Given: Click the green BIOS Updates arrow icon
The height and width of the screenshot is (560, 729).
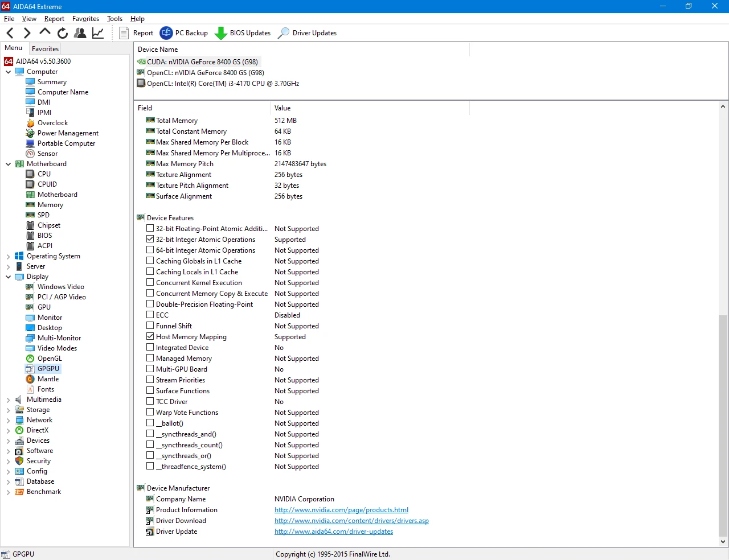Looking at the screenshot, I should (220, 33).
